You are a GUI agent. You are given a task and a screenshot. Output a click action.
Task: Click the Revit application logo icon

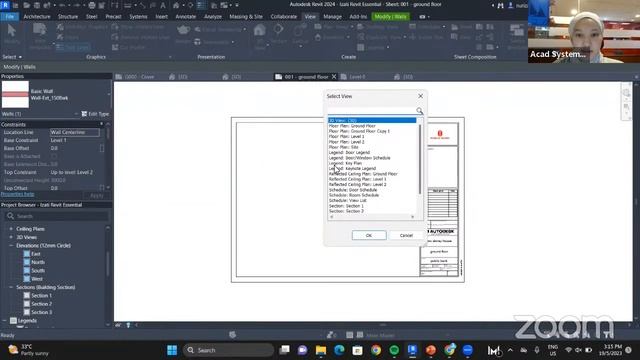[5, 5]
